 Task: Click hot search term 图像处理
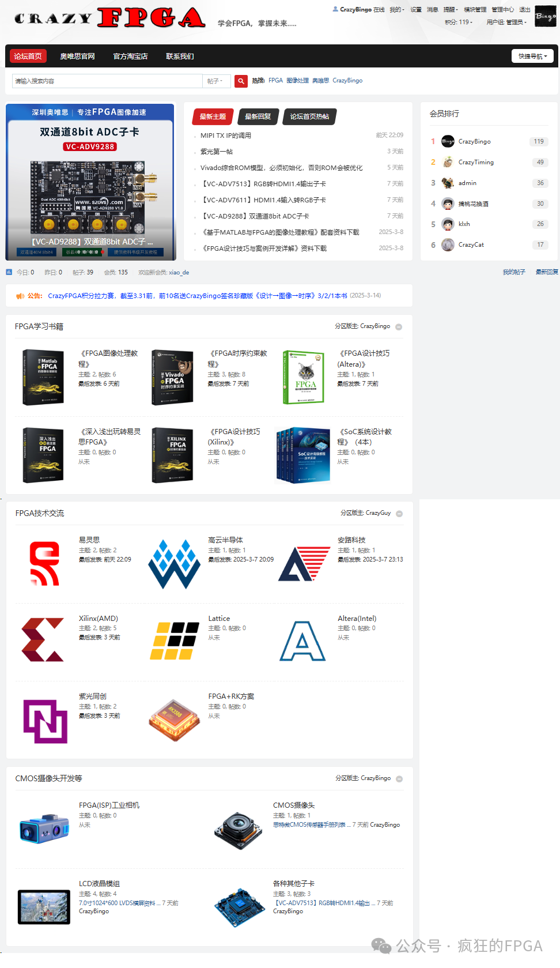point(297,81)
